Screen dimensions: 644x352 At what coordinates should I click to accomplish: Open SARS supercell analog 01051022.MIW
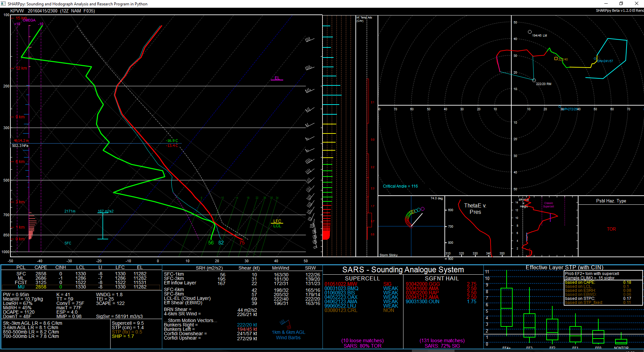tap(341, 284)
